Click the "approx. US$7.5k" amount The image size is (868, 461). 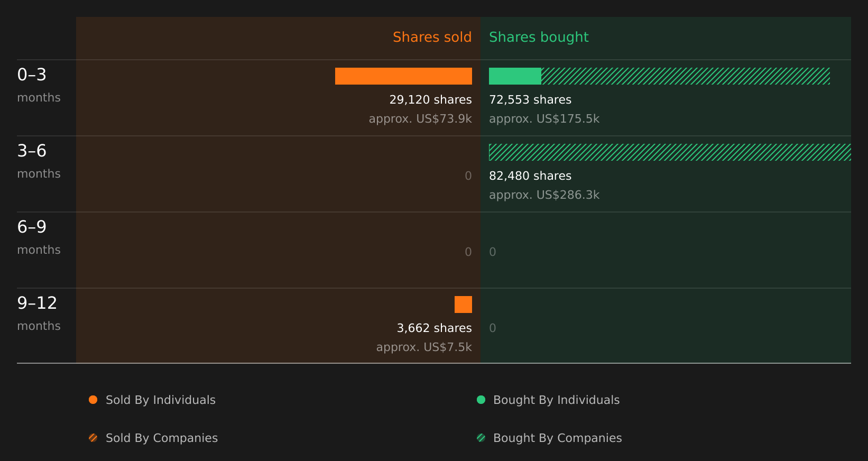pyautogui.click(x=424, y=347)
